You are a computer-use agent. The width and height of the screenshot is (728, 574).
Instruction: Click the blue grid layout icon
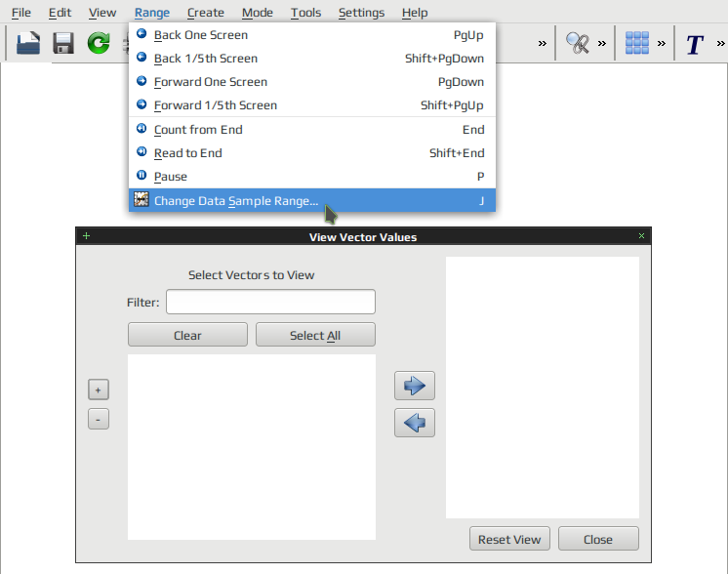[636, 43]
